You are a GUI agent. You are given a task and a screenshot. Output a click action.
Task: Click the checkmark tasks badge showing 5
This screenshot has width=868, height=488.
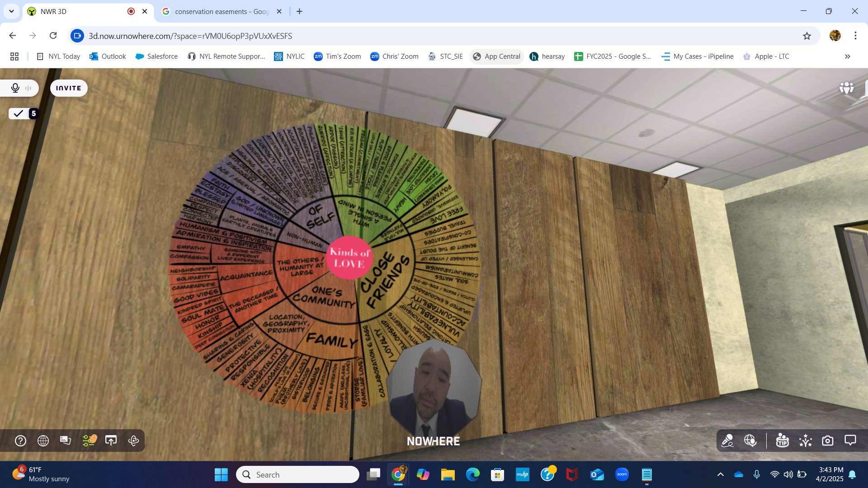click(x=24, y=113)
